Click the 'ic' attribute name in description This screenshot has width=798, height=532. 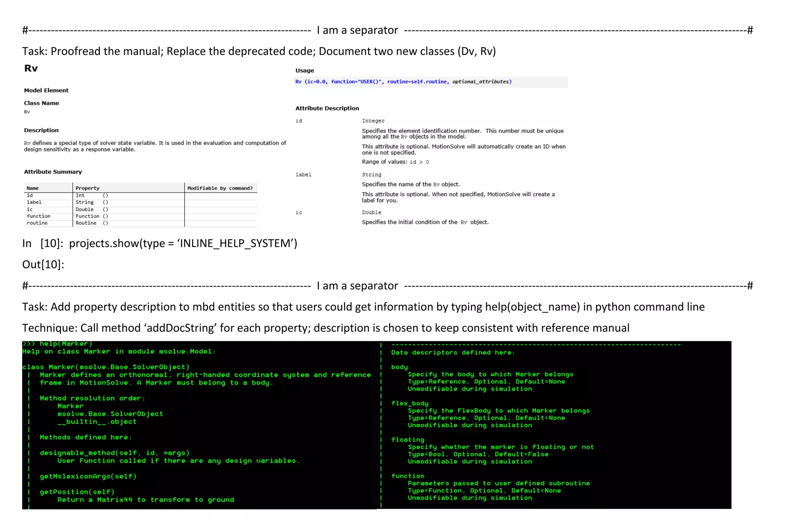298,212
